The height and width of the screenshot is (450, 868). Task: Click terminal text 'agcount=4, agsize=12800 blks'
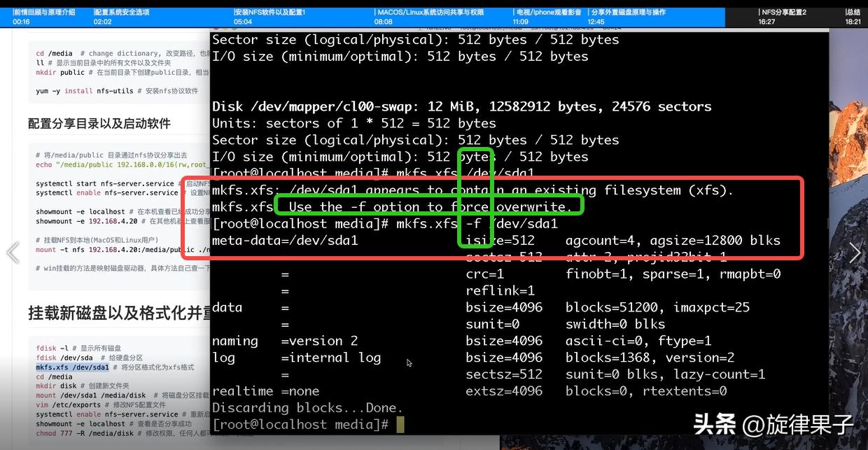tap(673, 241)
